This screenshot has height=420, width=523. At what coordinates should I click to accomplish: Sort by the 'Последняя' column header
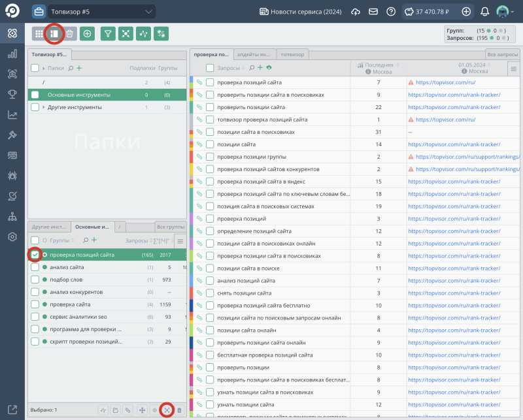click(x=379, y=65)
